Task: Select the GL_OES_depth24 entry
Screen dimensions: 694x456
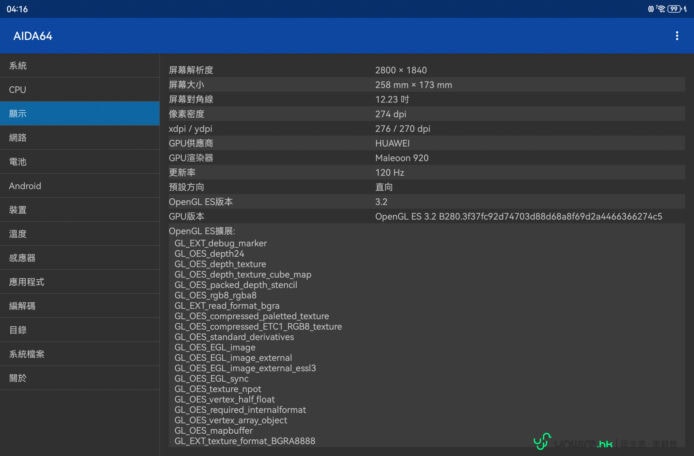Action: 209,254
